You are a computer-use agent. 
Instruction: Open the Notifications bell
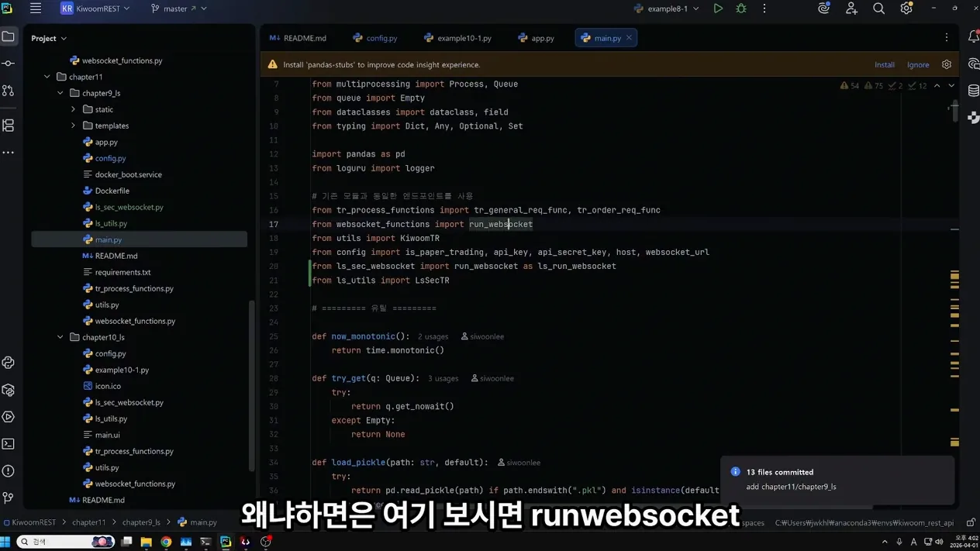click(x=974, y=36)
